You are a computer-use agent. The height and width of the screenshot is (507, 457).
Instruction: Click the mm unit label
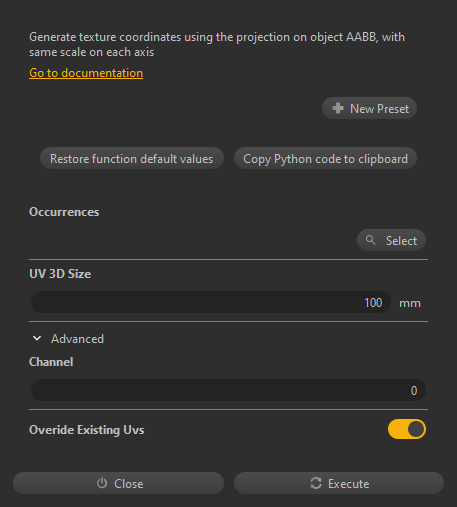(410, 303)
